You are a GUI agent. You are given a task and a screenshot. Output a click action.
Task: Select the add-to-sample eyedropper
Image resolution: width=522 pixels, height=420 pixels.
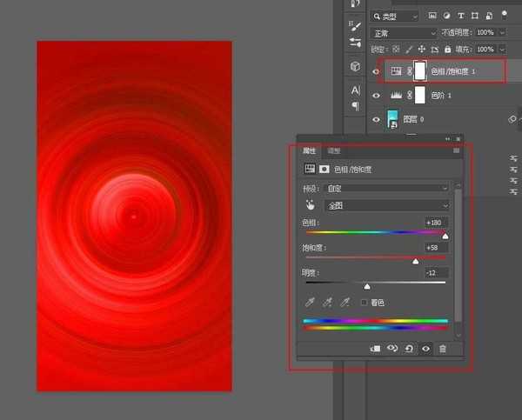(x=327, y=303)
